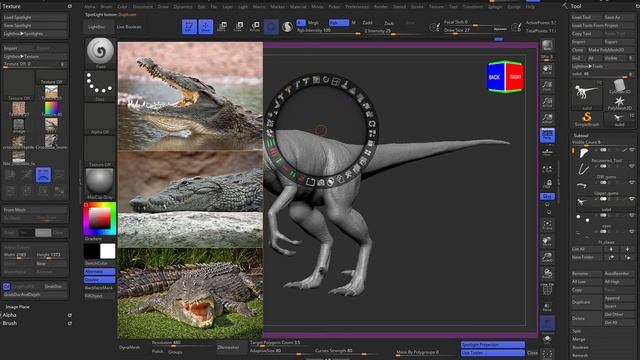The width and height of the screenshot is (640, 360).
Task: Click Save Spotlight button
Action: 35,26
